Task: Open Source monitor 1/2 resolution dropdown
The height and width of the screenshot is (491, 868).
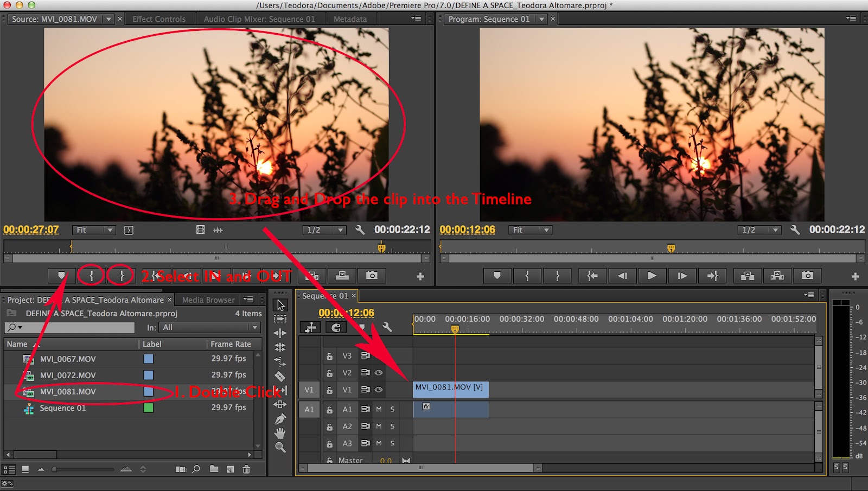Action: (324, 230)
